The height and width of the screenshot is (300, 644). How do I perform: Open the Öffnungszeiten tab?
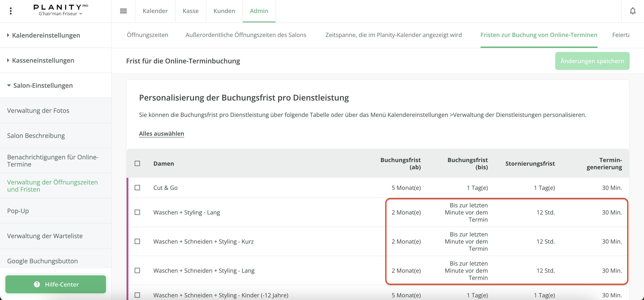click(x=148, y=35)
